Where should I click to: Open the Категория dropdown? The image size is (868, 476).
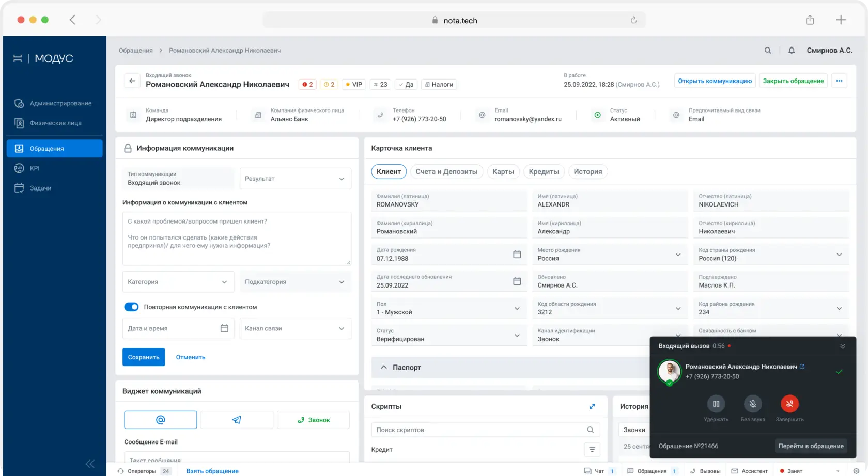pos(178,282)
